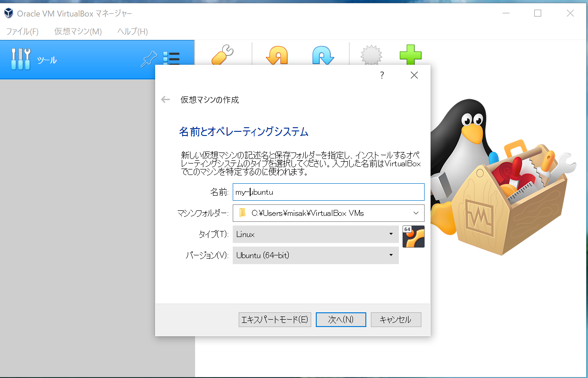Screen dimensions: 588x378
Task: Click the back arrow in wizard
Action: (166, 100)
